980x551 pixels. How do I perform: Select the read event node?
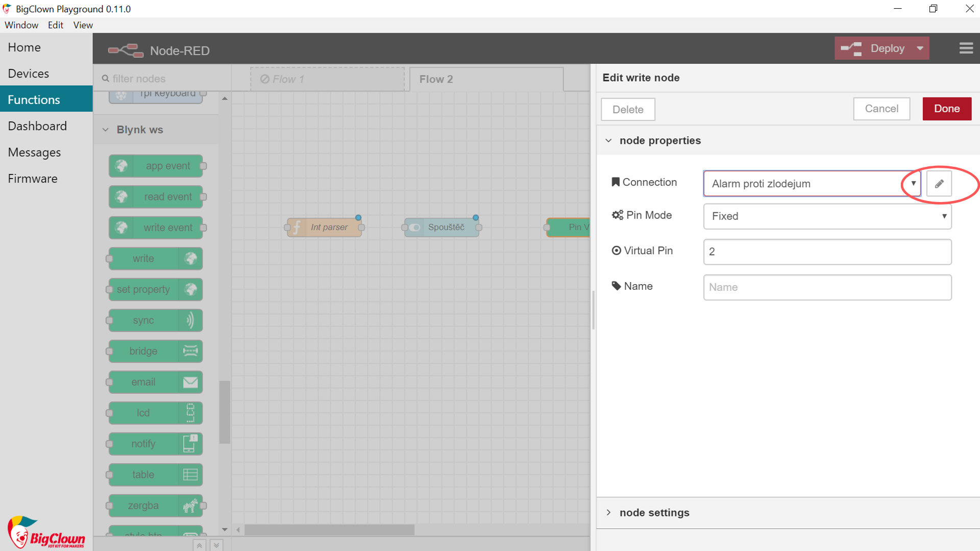pyautogui.click(x=156, y=197)
